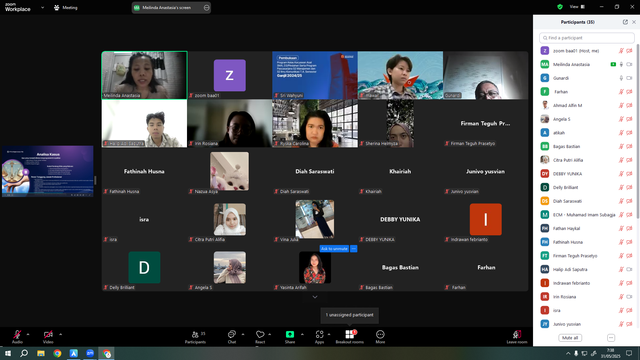
Task: Select Sri Wahyuni's video tile
Action: pos(315,75)
